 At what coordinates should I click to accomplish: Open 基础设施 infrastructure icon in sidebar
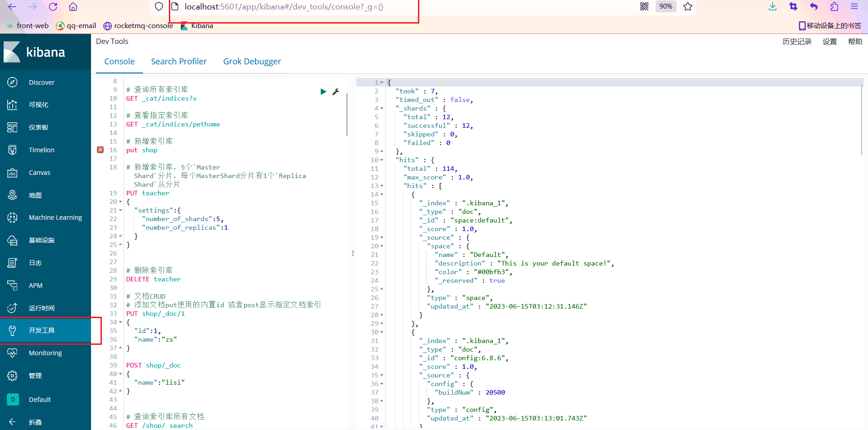(x=12, y=240)
